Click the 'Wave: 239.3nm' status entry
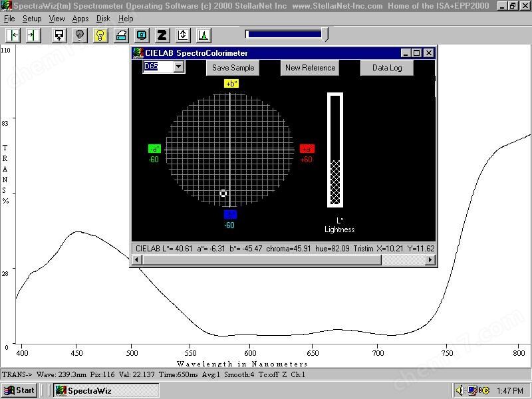The width and height of the screenshot is (532, 399). 61,374
